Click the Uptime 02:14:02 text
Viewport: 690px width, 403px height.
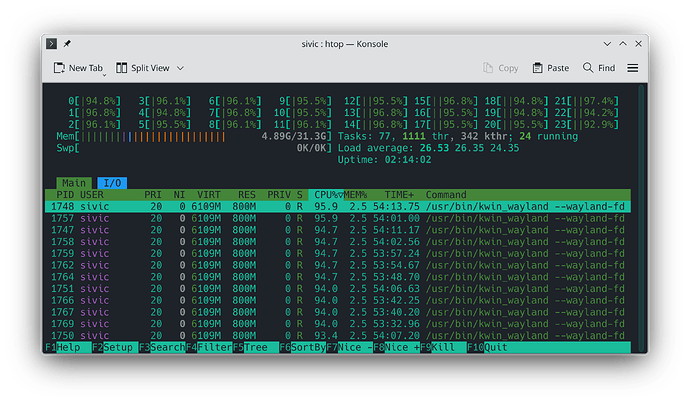[384, 160]
